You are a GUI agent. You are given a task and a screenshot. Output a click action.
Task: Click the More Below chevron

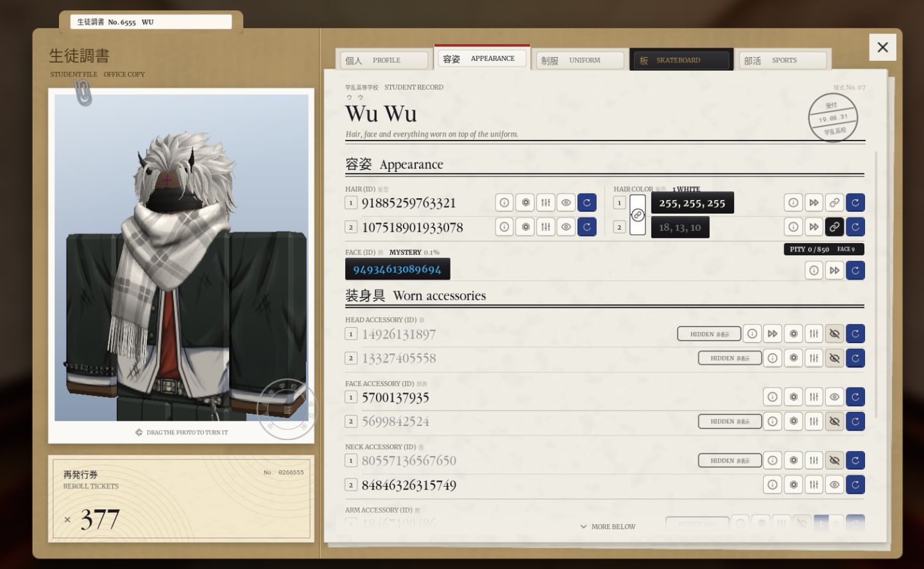tap(584, 527)
